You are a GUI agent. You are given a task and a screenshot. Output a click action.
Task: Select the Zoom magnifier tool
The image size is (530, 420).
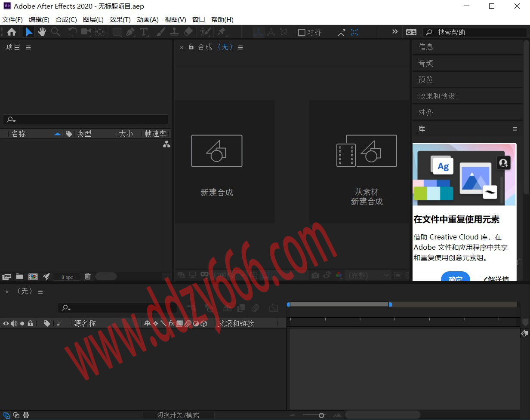[55, 32]
